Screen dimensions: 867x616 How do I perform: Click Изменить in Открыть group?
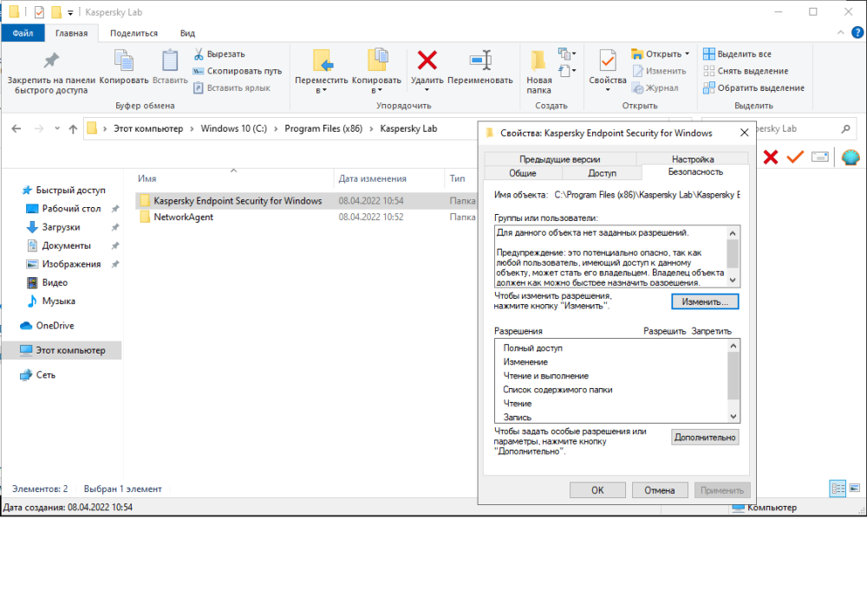point(659,71)
